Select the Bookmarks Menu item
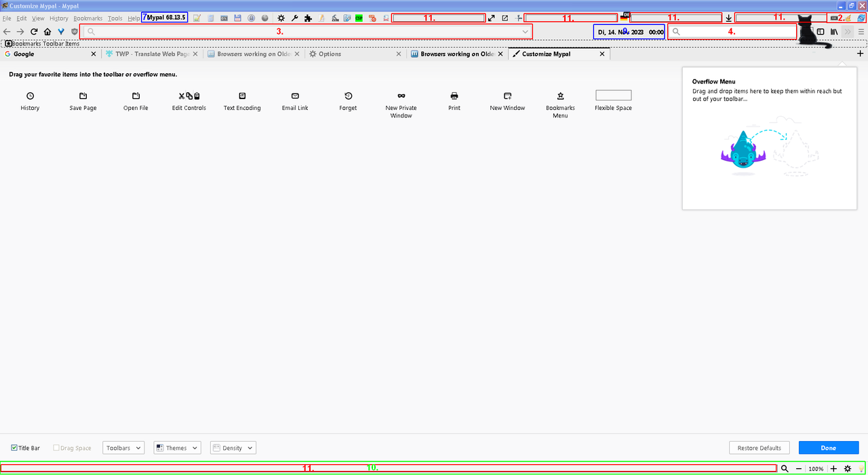Image resolution: width=868 pixels, height=475 pixels. click(560, 105)
